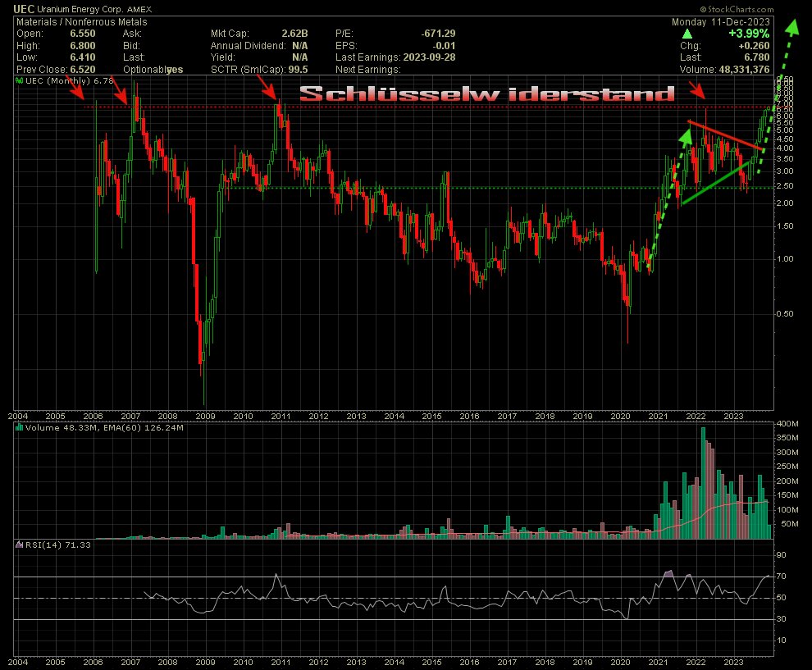Click the 2020 label on price chart axis
The image size is (812, 670).
click(621, 417)
